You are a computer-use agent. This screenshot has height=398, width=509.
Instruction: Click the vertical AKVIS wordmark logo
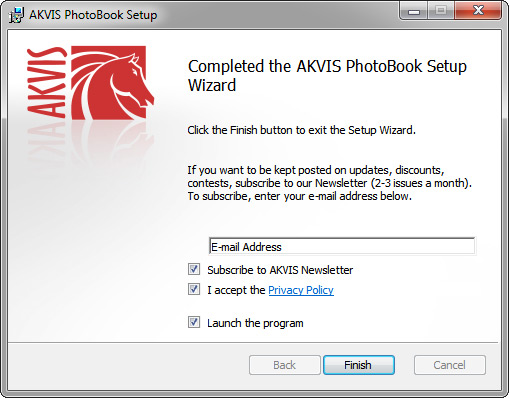pyautogui.click(x=46, y=83)
